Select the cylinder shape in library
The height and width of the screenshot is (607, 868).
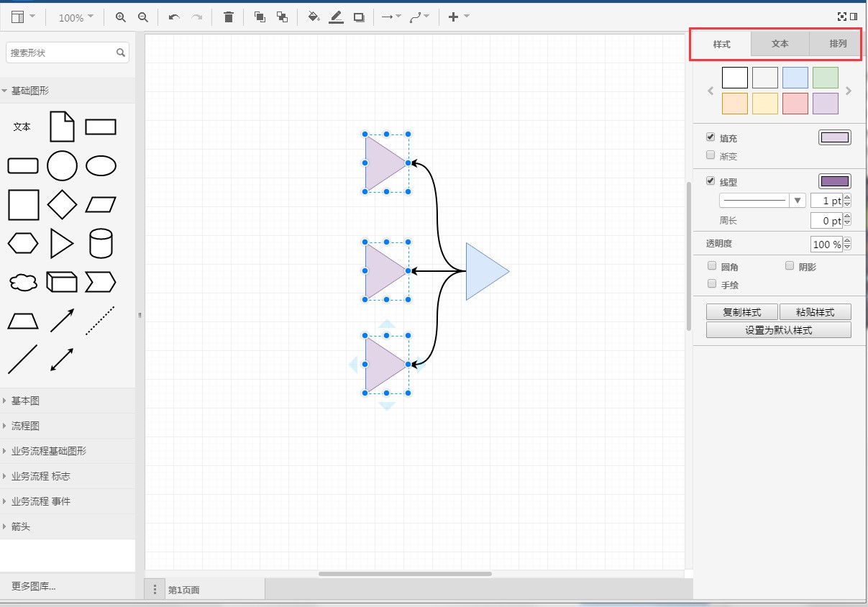pos(101,244)
